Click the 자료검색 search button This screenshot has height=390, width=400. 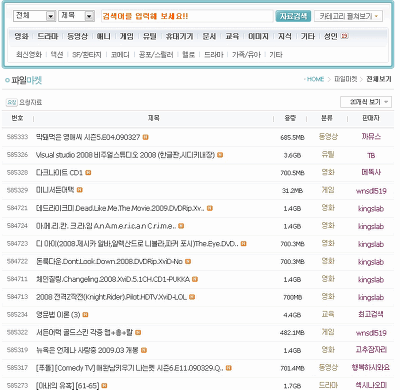(x=293, y=16)
